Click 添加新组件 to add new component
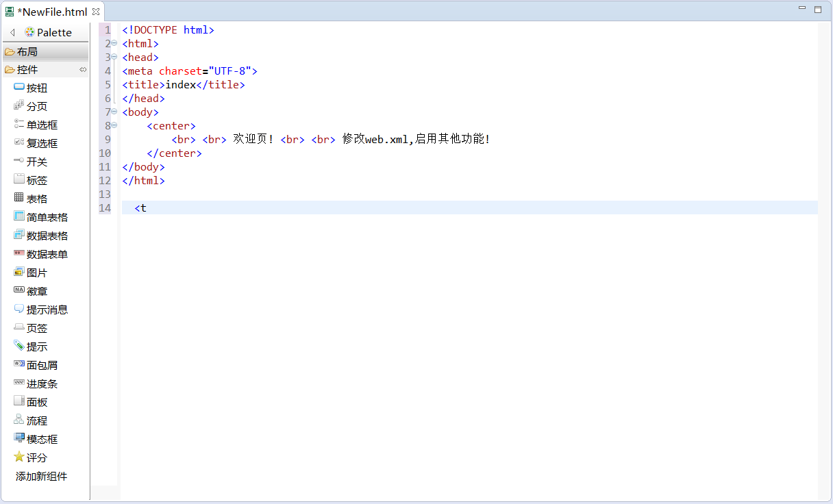The width and height of the screenshot is (833, 504). pyautogui.click(x=42, y=477)
